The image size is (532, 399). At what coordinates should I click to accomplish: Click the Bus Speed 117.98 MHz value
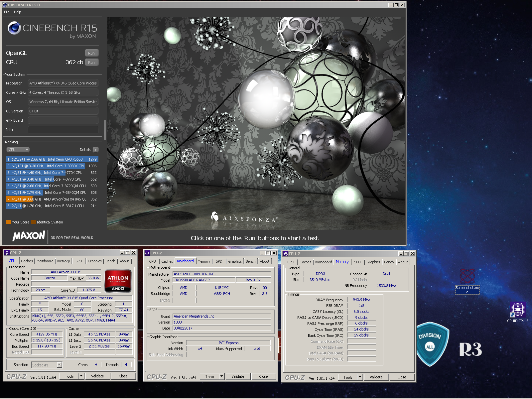pos(47,346)
